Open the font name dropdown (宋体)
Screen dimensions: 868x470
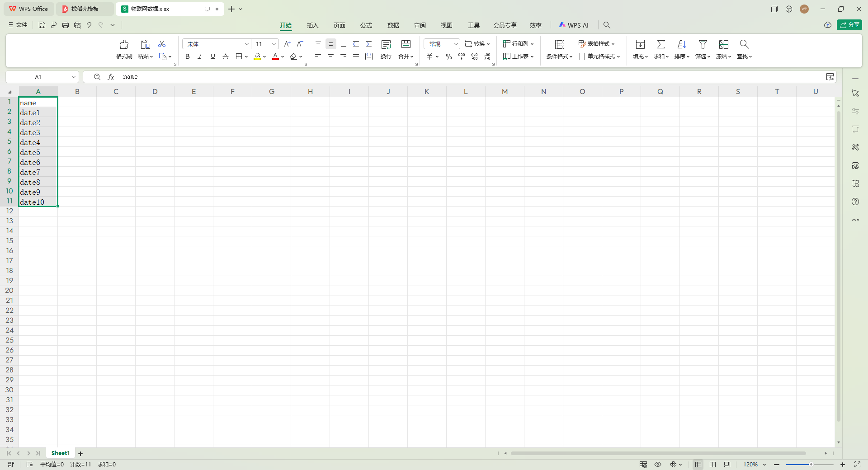click(246, 44)
